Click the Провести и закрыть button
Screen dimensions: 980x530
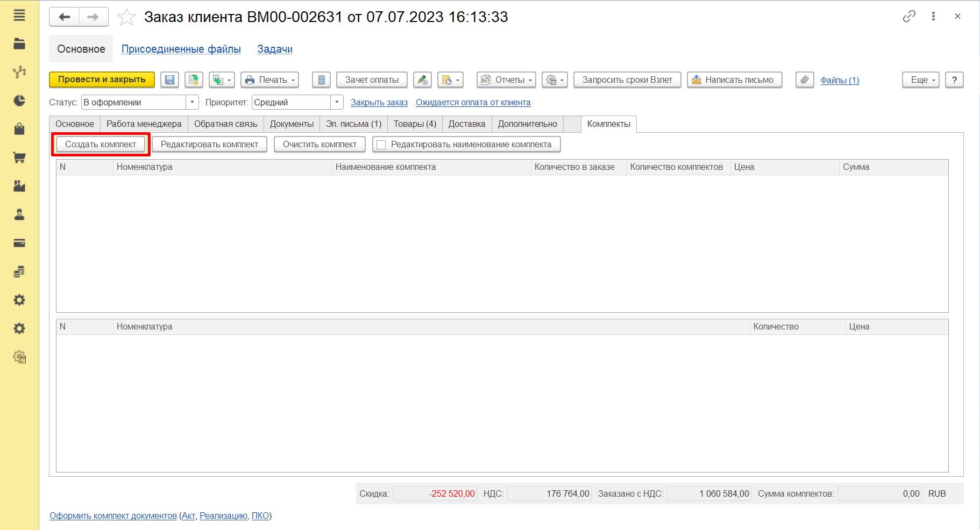[x=102, y=80]
